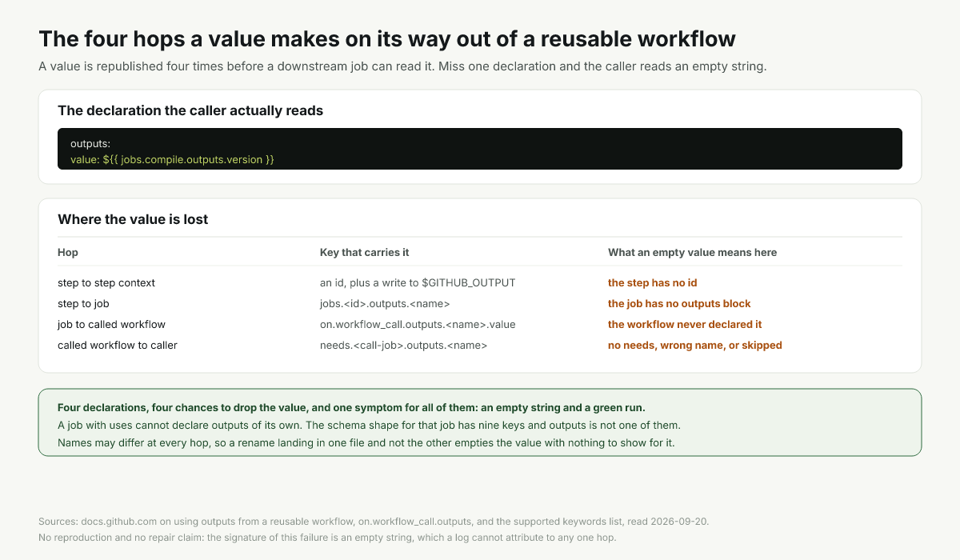Click the key "jobs.<id>.outputs.<name>"
The height and width of the screenshot is (560, 960).
[385, 303]
